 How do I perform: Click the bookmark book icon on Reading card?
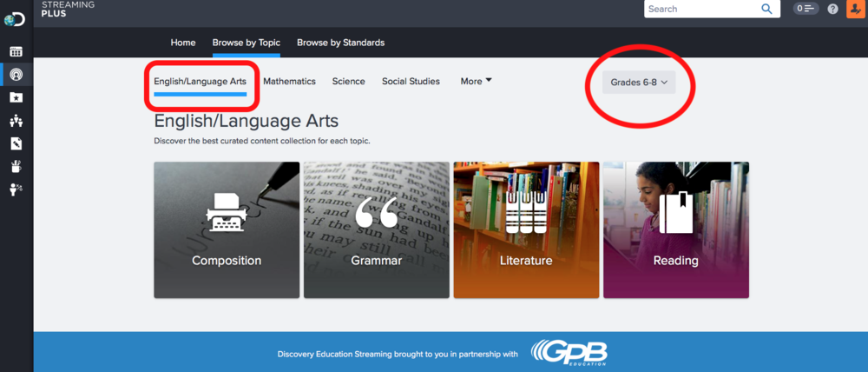[x=676, y=212]
